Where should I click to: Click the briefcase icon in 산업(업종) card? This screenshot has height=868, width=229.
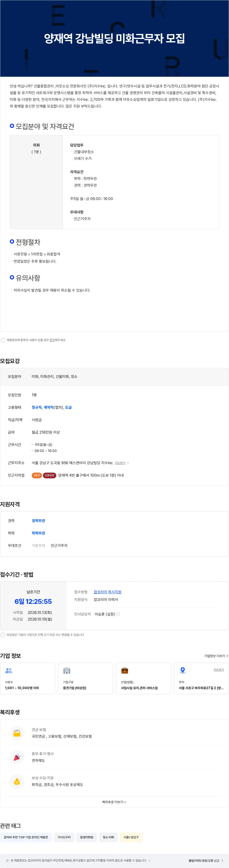click(x=125, y=671)
